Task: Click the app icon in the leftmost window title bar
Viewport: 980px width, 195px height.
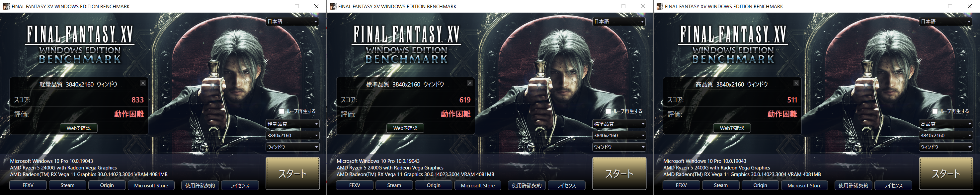Action: [6, 6]
